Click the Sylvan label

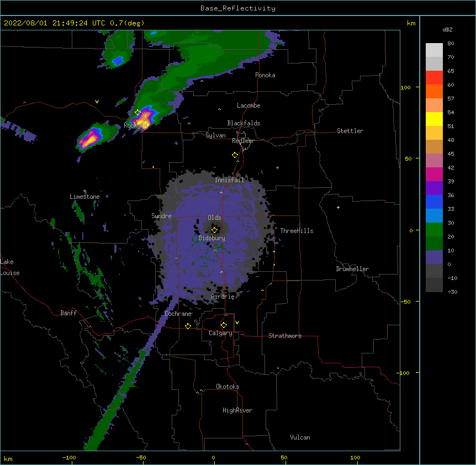[x=215, y=135]
